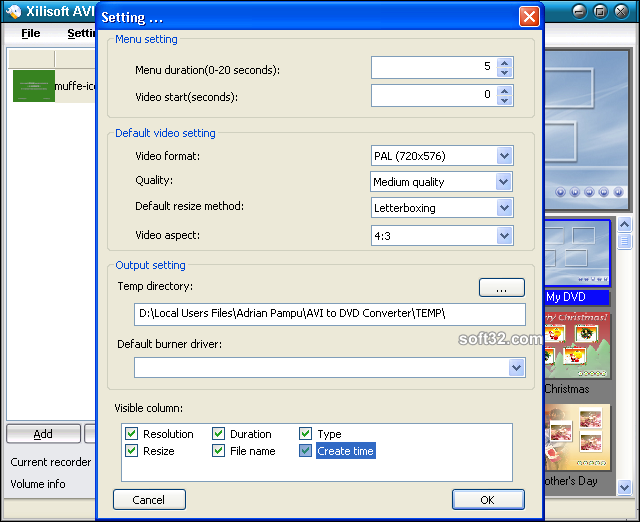The height and width of the screenshot is (522, 640).
Task: Click the 'Create time' label text
Action: 345,451
